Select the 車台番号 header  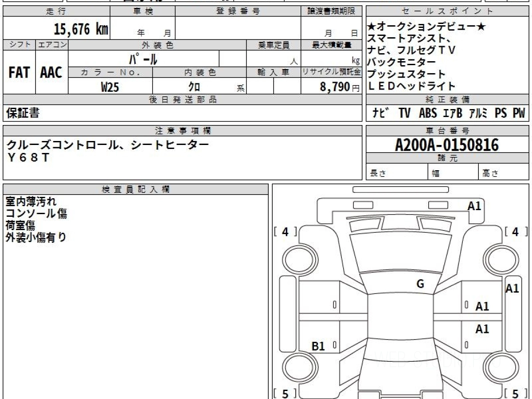447,130
